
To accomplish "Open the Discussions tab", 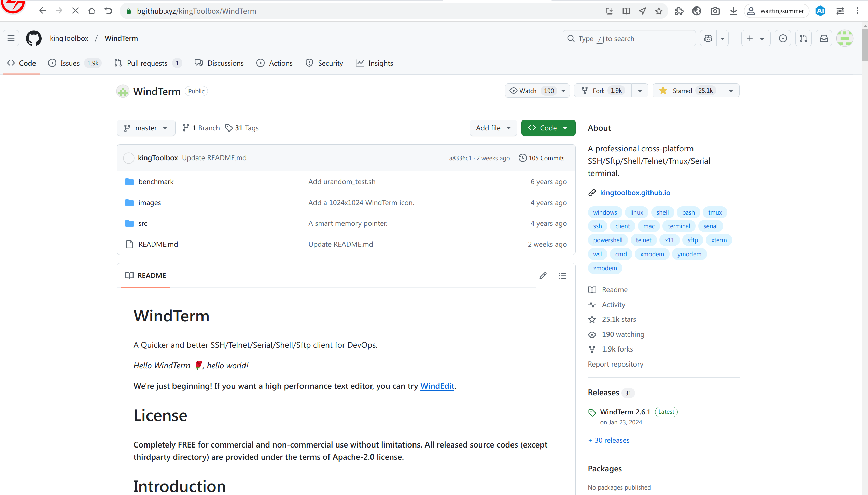I will point(219,63).
